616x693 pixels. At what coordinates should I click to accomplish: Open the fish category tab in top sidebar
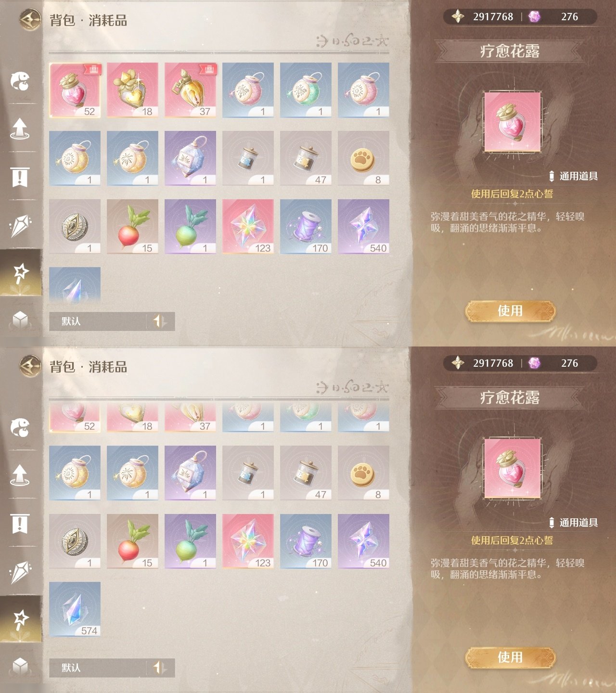pyautogui.click(x=20, y=80)
